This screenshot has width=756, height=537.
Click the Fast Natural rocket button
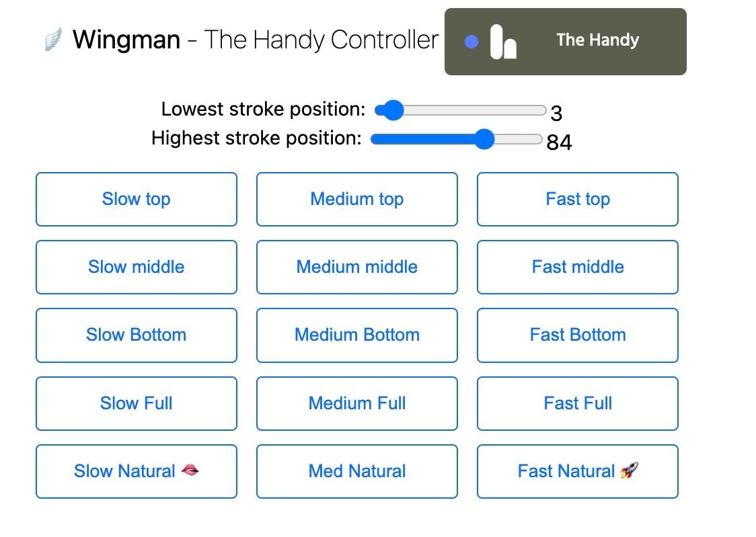tap(578, 471)
